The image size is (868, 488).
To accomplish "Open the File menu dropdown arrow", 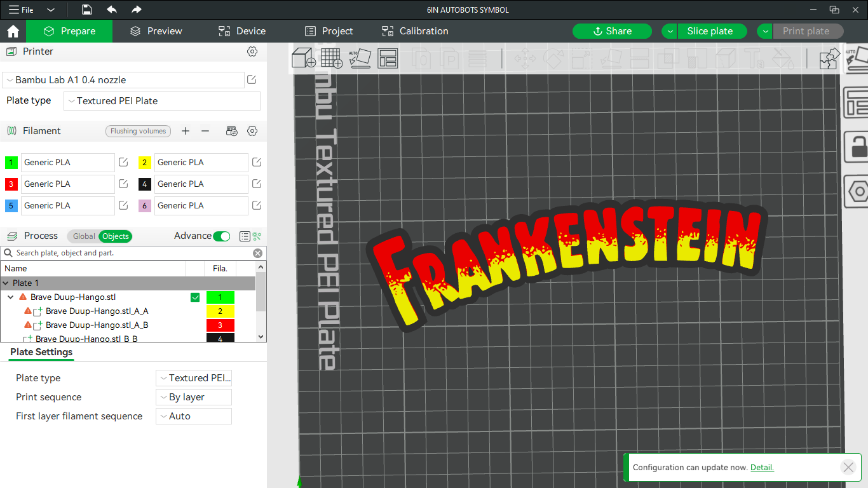I will click(x=51, y=10).
